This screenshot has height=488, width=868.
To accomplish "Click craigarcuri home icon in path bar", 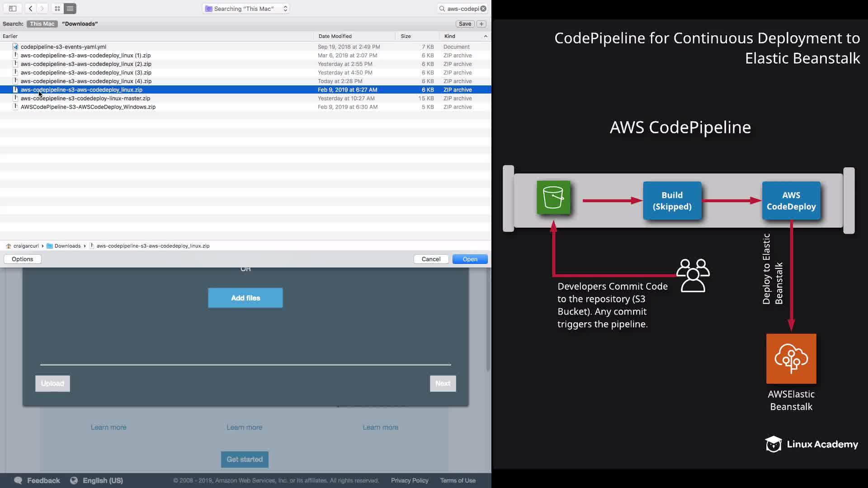I will [9, 246].
